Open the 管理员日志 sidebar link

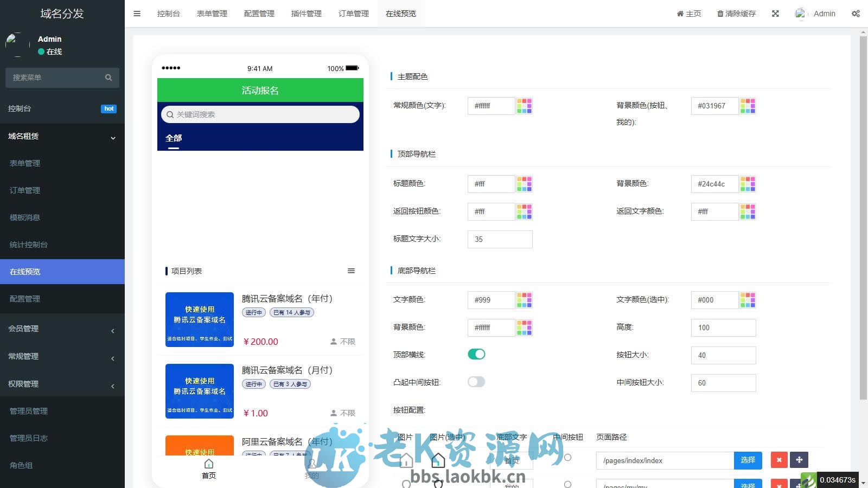click(29, 438)
